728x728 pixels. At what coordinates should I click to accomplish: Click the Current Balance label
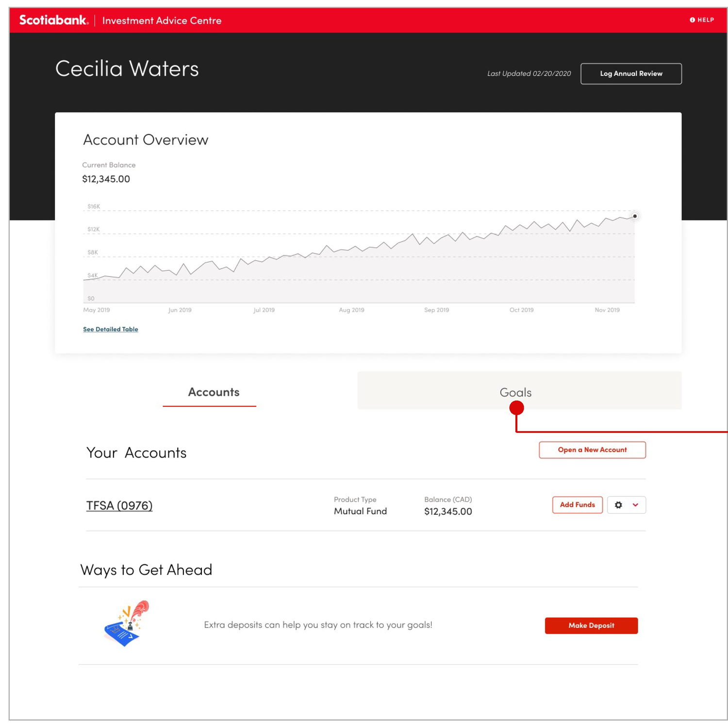click(x=109, y=165)
